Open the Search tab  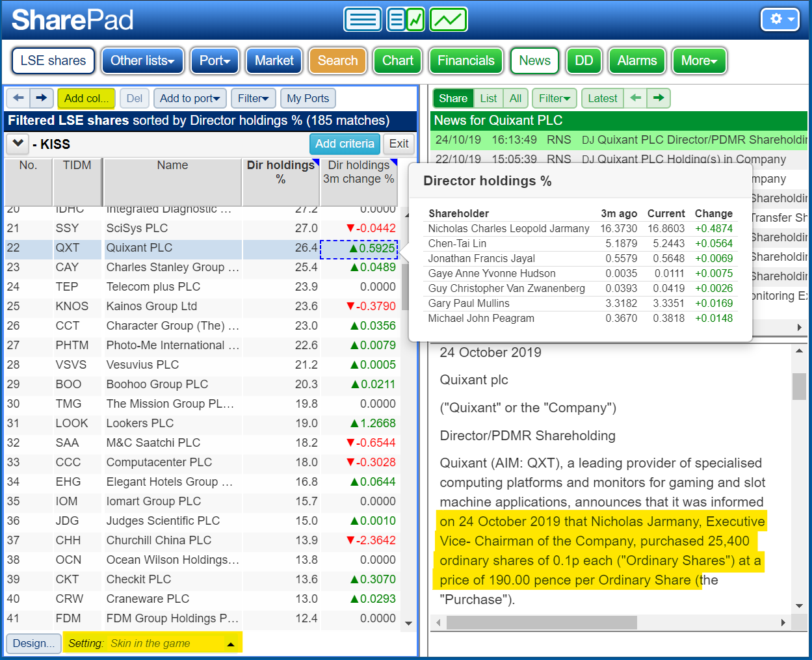pos(338,60)
